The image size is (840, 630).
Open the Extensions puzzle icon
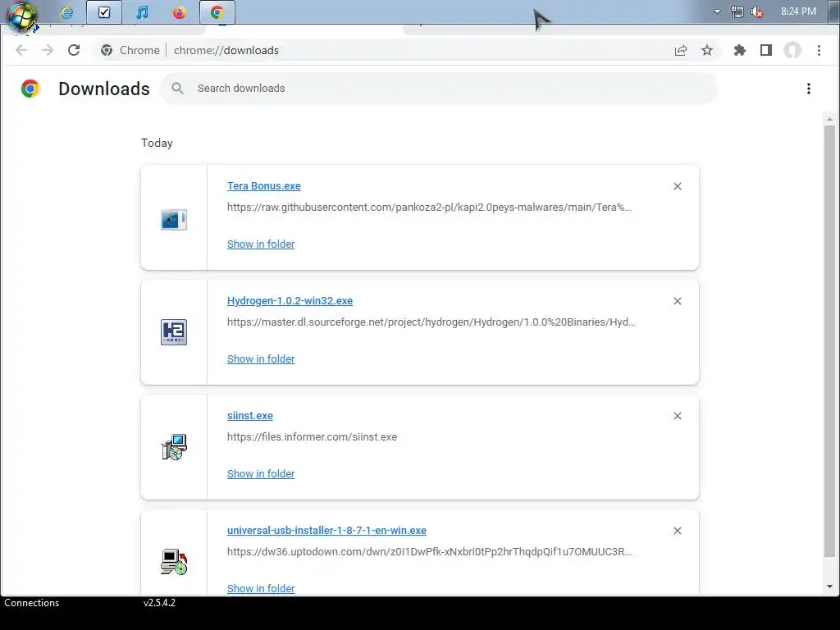click(740, 50)
